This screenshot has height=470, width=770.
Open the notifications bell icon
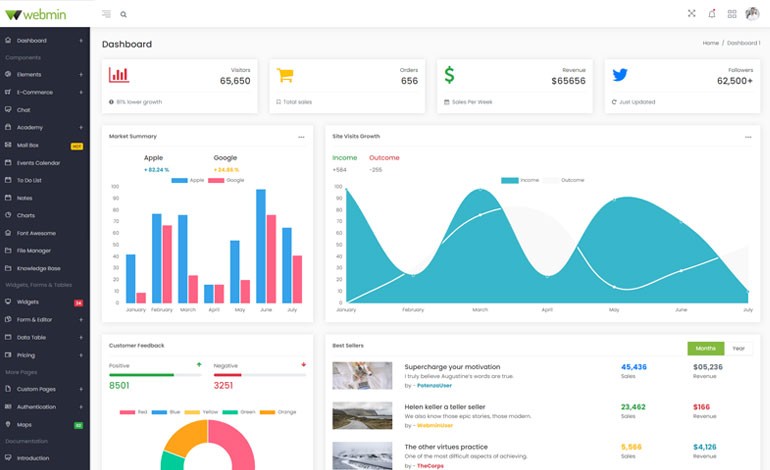pos(712,13)
